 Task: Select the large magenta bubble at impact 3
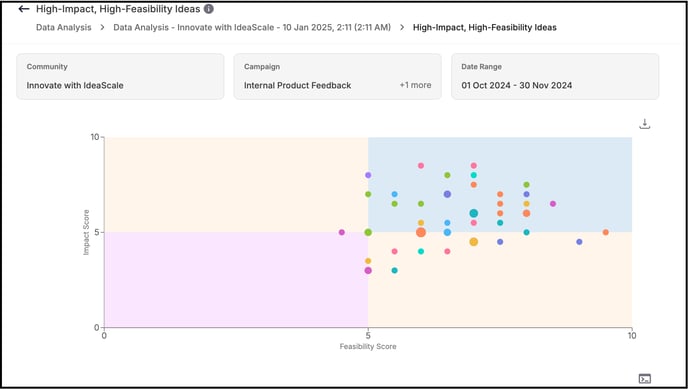368,270
